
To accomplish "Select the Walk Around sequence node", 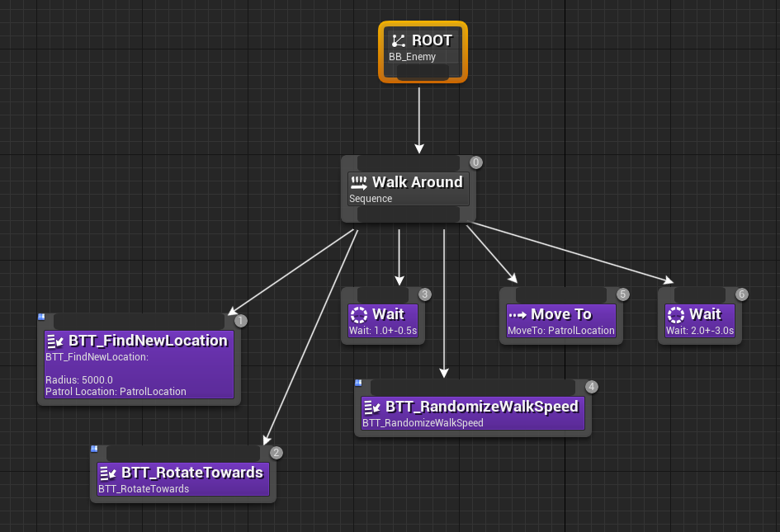I will [408, 190].
